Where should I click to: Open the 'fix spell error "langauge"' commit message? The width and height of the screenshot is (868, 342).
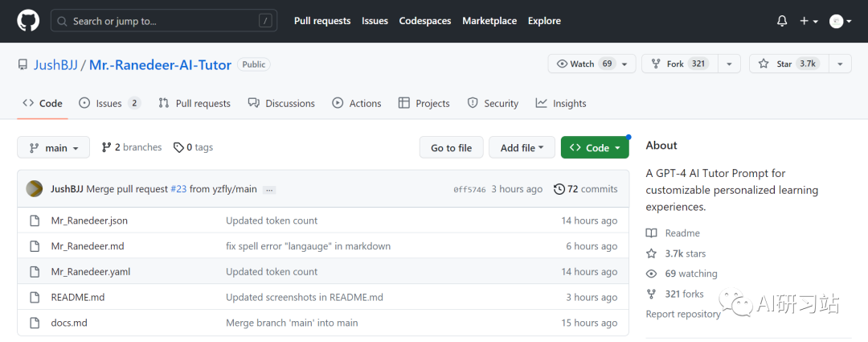[309, 246]
